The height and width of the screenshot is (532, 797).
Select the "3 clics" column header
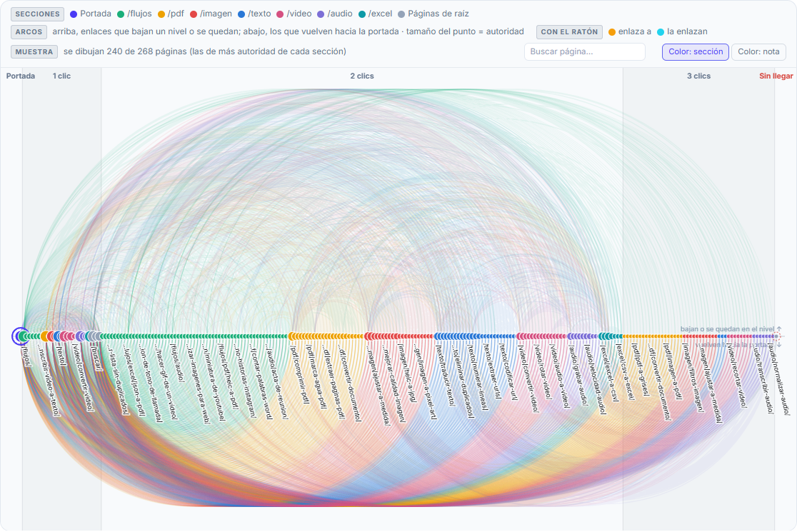click(699, 76)
